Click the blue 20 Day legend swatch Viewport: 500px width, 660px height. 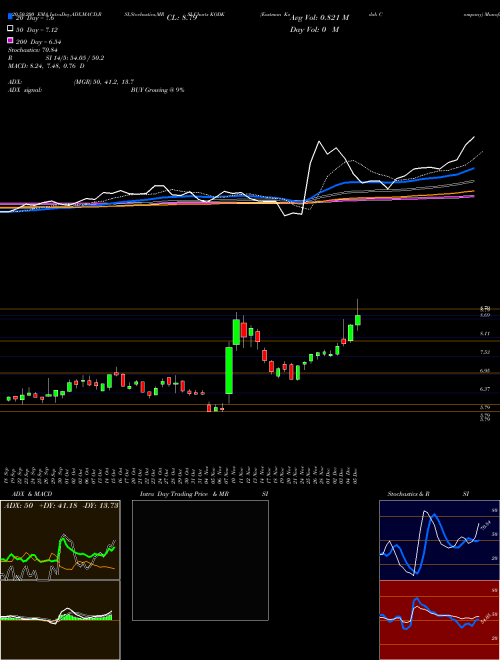click(x=10, y=17)
